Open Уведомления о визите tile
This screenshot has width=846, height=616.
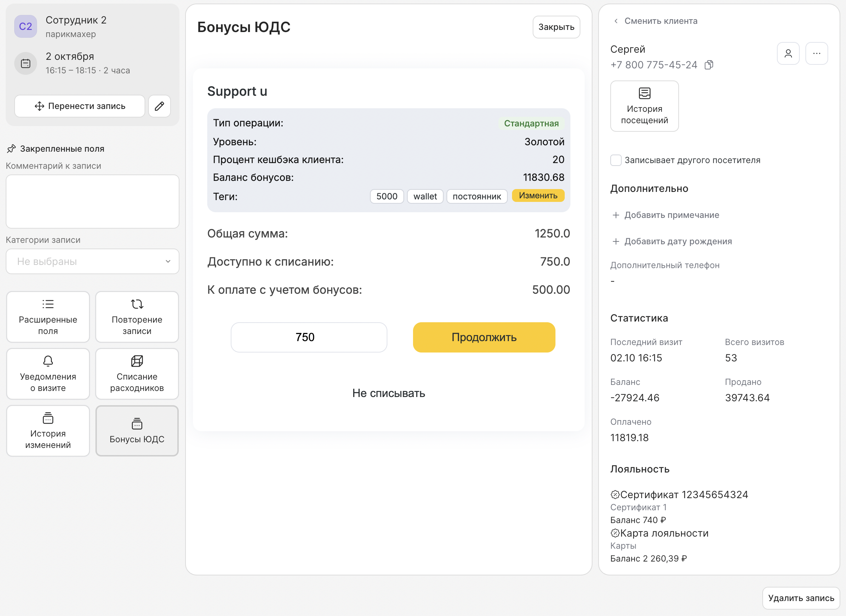coord(48,374)
